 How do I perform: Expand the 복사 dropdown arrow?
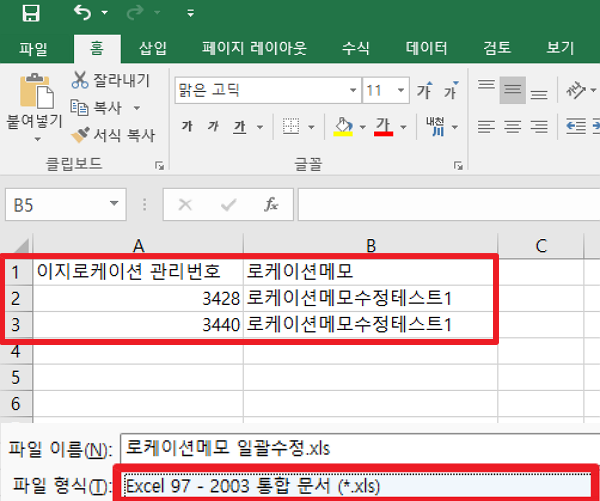point(137,108)
